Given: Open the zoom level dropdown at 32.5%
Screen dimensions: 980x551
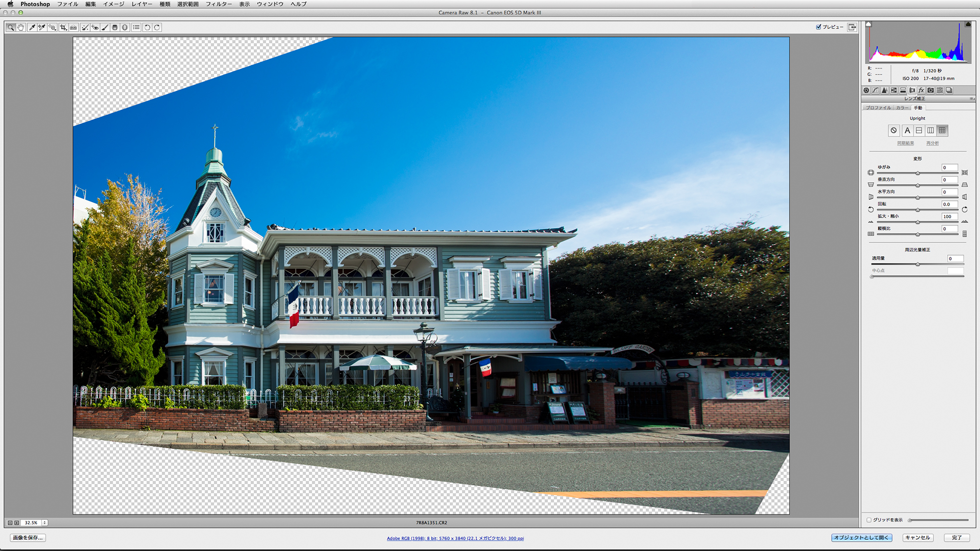Looking at the screenshot, I should coord(45,523).
